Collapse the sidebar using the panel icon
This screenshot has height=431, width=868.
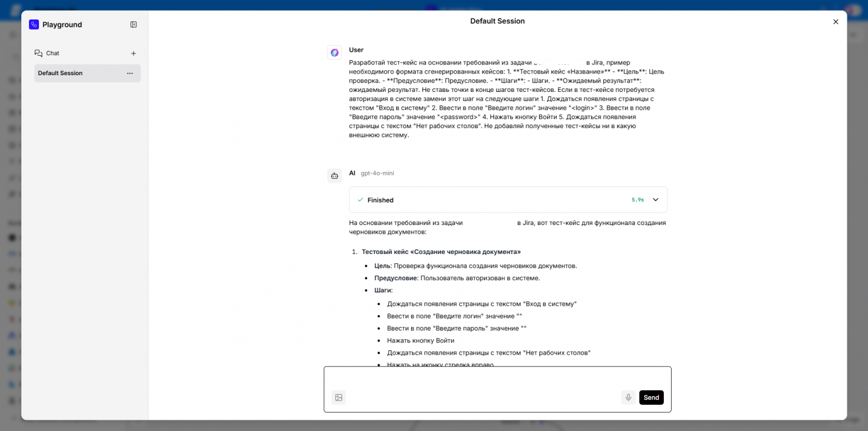tap(134, 25)
